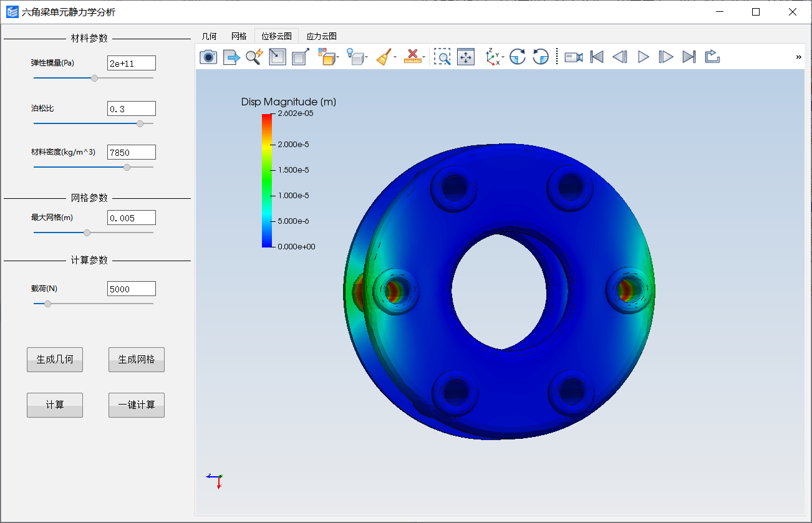Click the 'Disp Magnitude (m)' legend title

coord(289,102)
